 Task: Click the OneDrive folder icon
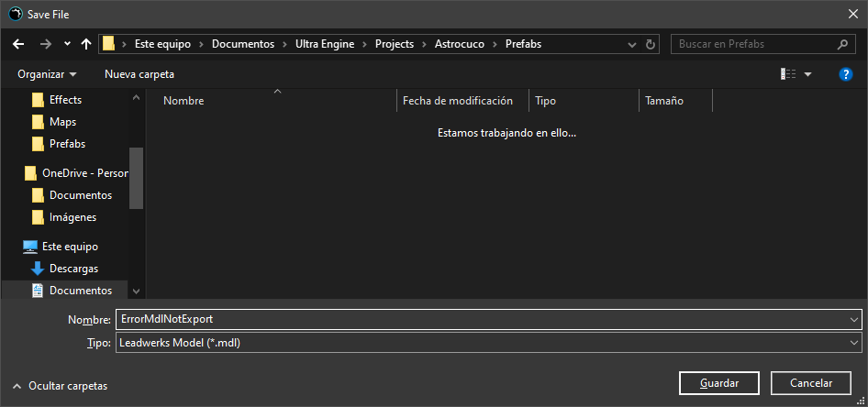pyautogui.click(x=30, y=173)
